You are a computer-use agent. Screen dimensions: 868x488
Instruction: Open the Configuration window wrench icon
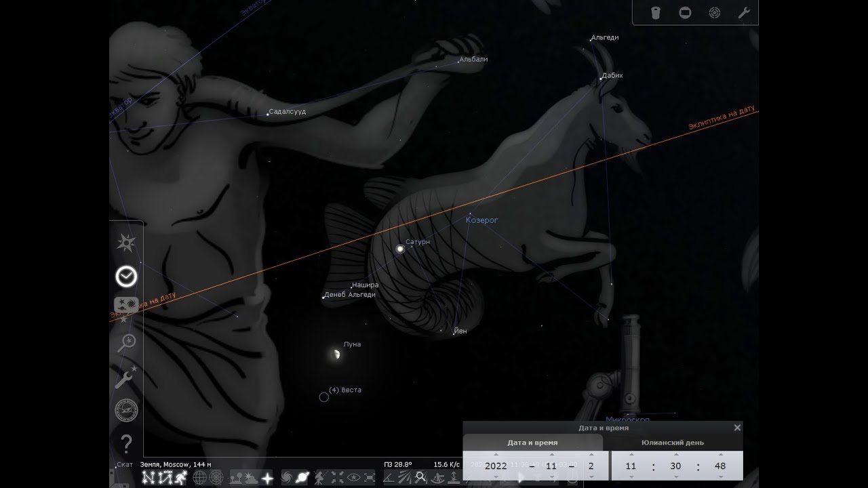126,377
